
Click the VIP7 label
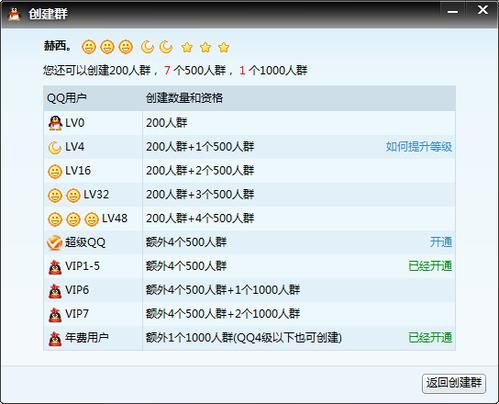tap(77, 314)
